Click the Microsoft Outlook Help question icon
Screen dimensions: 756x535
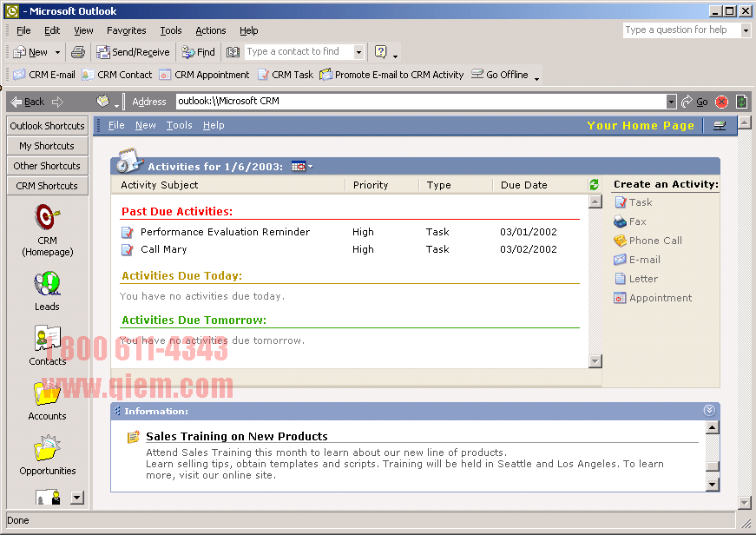[x=380, y=51]
